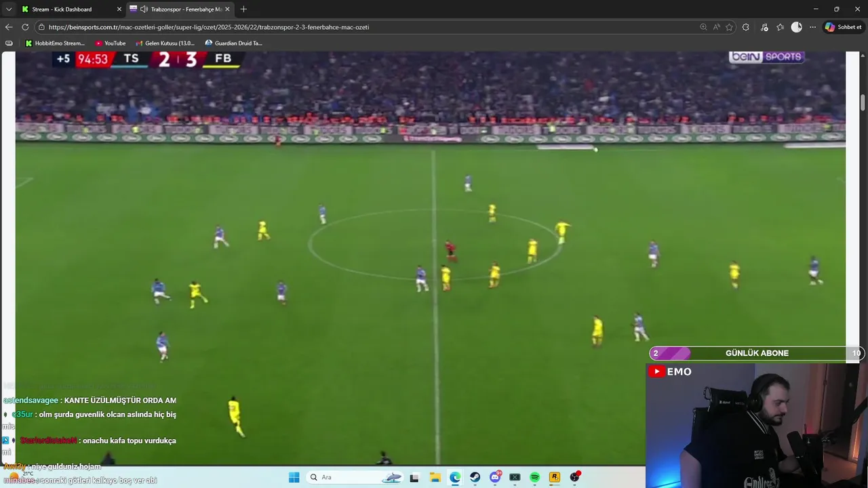Screen dimensions: 868x488
Task: Open Discord from the taskbar
Action: click(495, 477)
